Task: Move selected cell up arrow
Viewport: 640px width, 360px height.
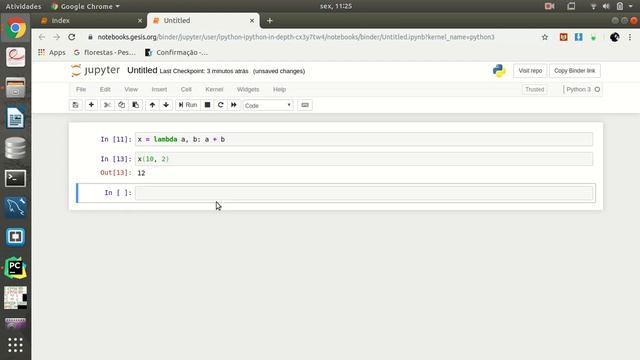Action: click(152, 105)
